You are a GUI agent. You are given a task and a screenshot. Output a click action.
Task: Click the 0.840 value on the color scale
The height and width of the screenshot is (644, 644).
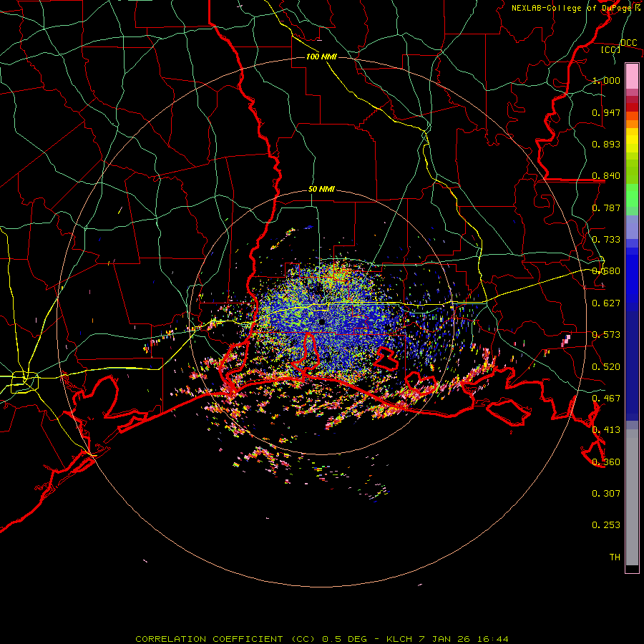pyautogui.click(x=606, y=176)
